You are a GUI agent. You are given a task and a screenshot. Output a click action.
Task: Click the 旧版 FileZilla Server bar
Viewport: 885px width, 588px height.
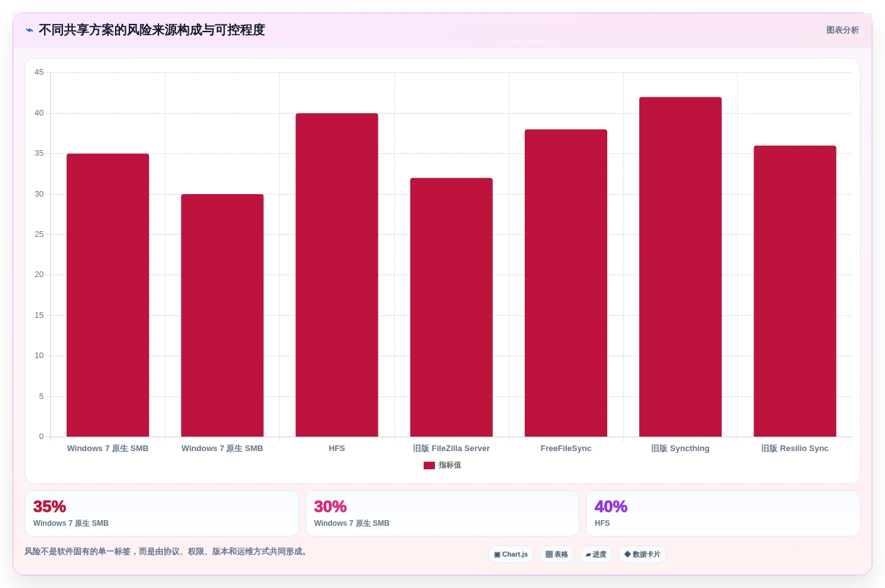coord(451,307)
